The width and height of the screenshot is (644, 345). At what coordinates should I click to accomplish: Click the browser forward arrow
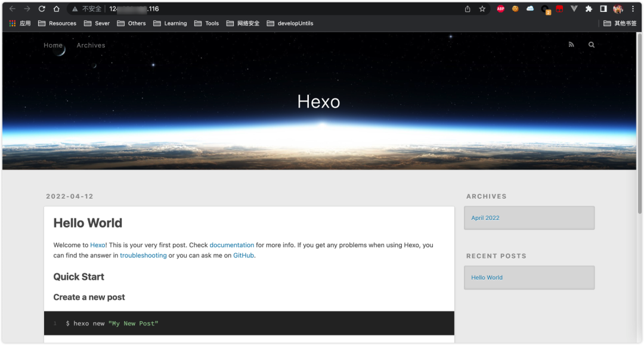[x=27, y=8]
